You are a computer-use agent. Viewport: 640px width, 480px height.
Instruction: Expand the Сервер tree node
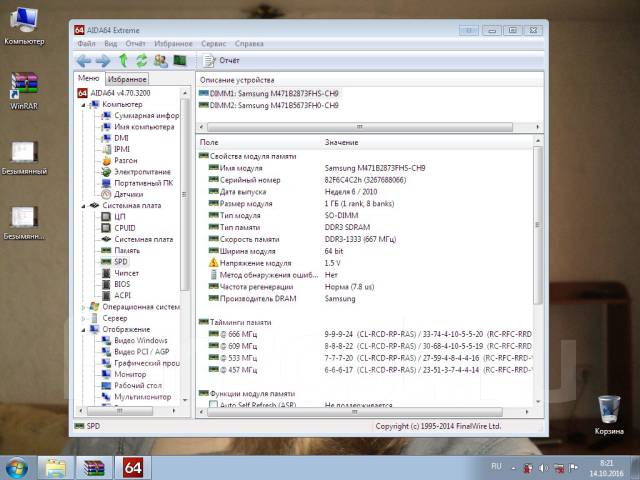pyautogui.click(x=84, y=318)
